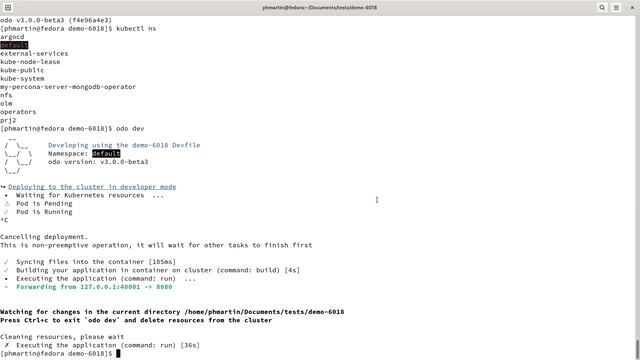Image resolution: width=640 pixels, height=360 pixels.
Task: Click the 'olm' namespace line
Action: (6, 104)
